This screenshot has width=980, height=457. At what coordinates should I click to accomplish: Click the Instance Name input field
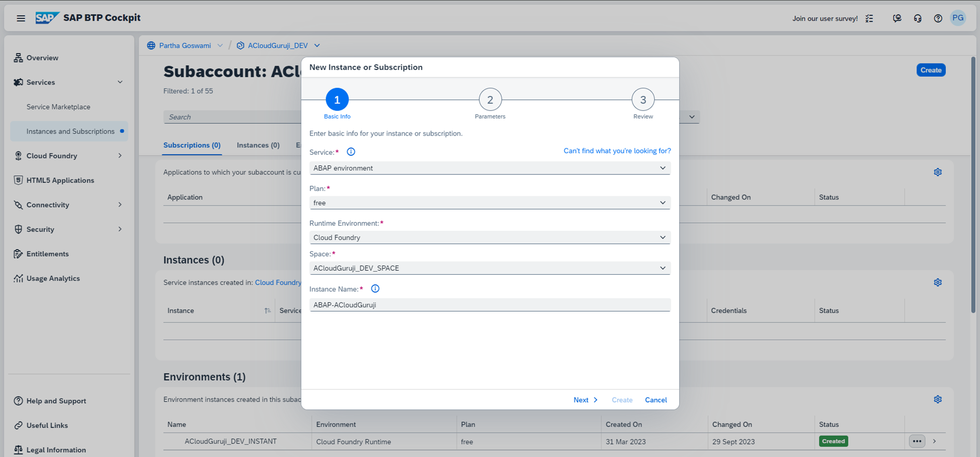(490, 305)
